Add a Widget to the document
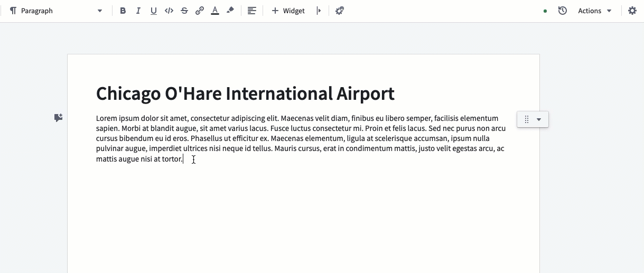Image resolution: width=644 pixels, height=273 pixels. [x=288, y=11]
